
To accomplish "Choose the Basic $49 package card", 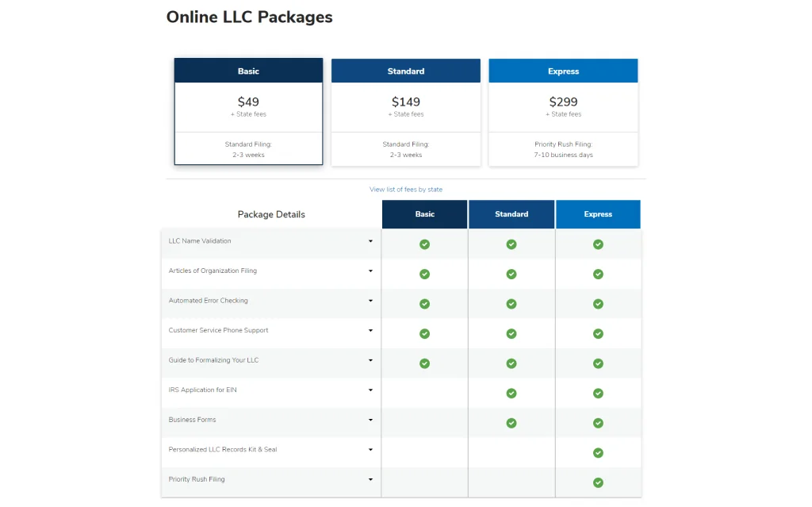I will pyautogui.click(x=248, y=111).
